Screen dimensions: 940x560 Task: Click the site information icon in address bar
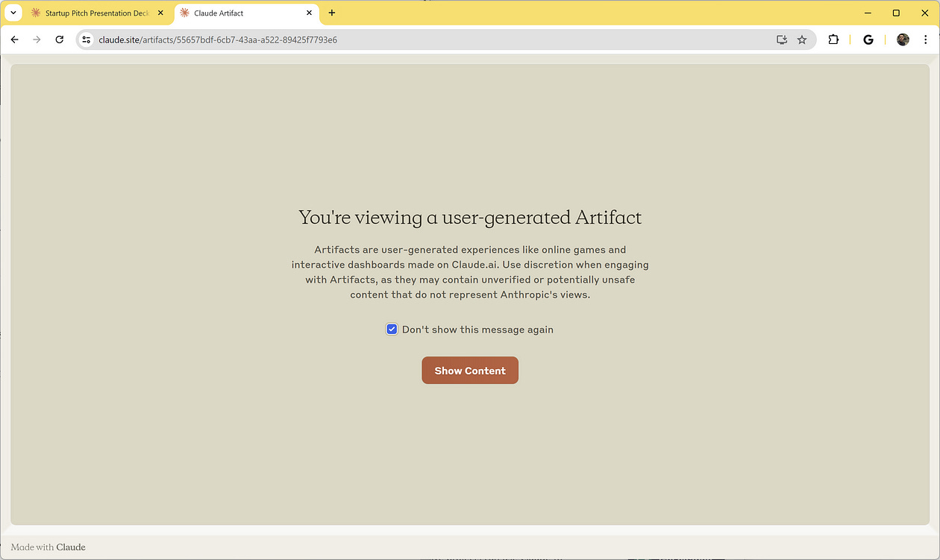coord(87,40)
